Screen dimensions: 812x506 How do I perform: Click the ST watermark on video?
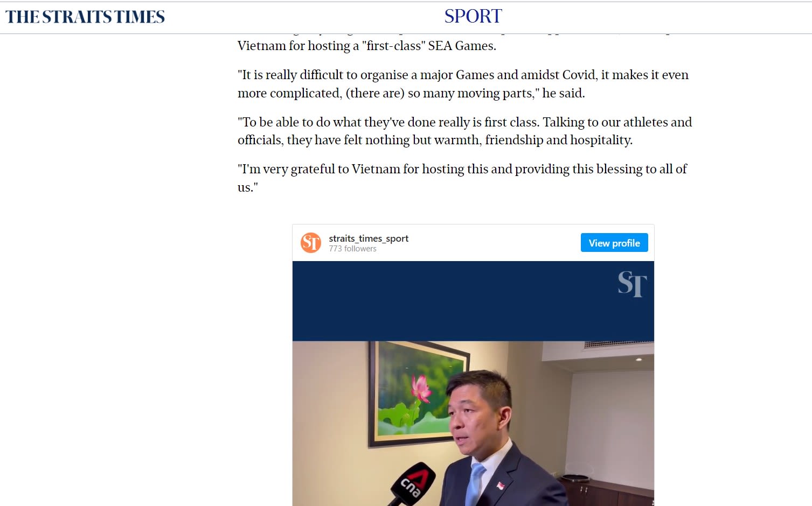click(632, 284)
